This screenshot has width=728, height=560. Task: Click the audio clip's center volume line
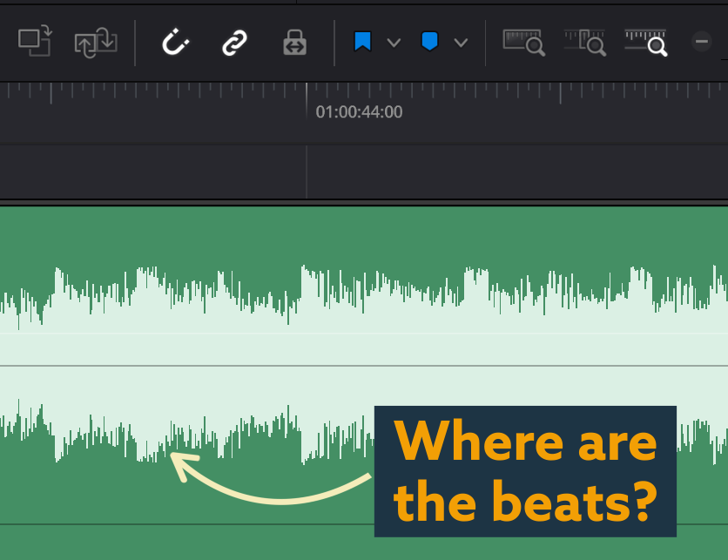pos(261,366)
